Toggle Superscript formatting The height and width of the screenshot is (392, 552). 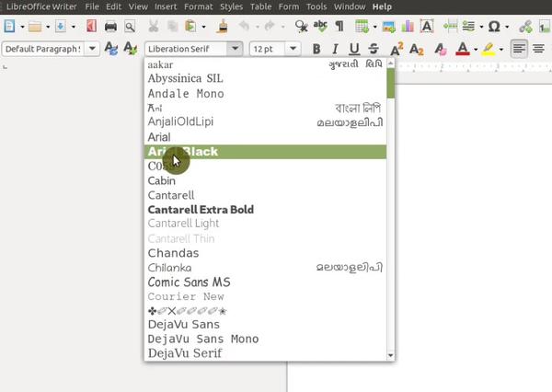[397, 49]
